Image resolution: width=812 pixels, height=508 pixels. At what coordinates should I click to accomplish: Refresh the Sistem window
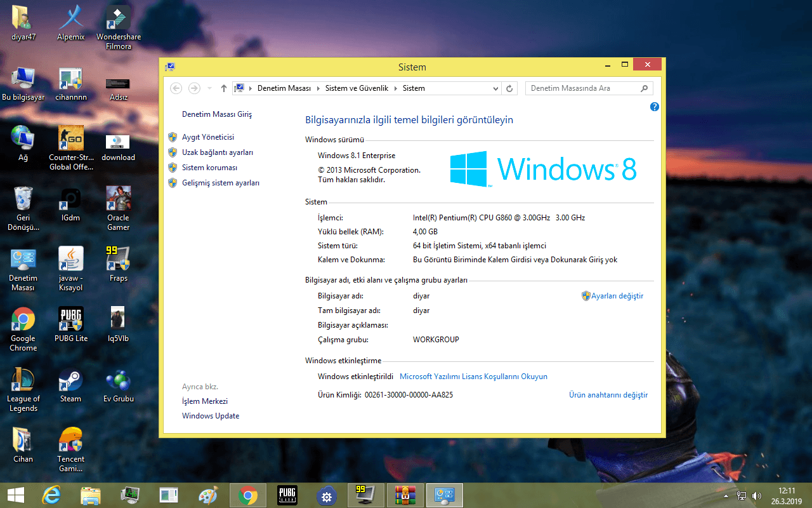509,88
